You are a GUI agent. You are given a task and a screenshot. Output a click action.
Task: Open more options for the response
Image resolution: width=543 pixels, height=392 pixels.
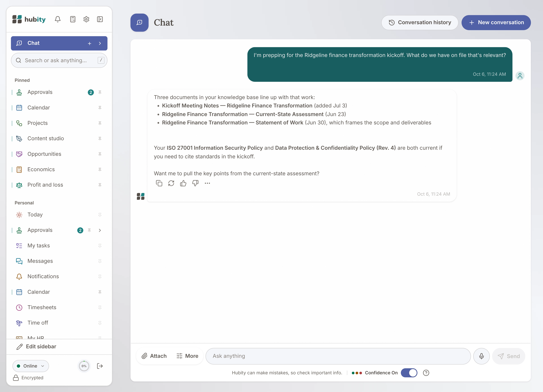[x=207, y=183]
